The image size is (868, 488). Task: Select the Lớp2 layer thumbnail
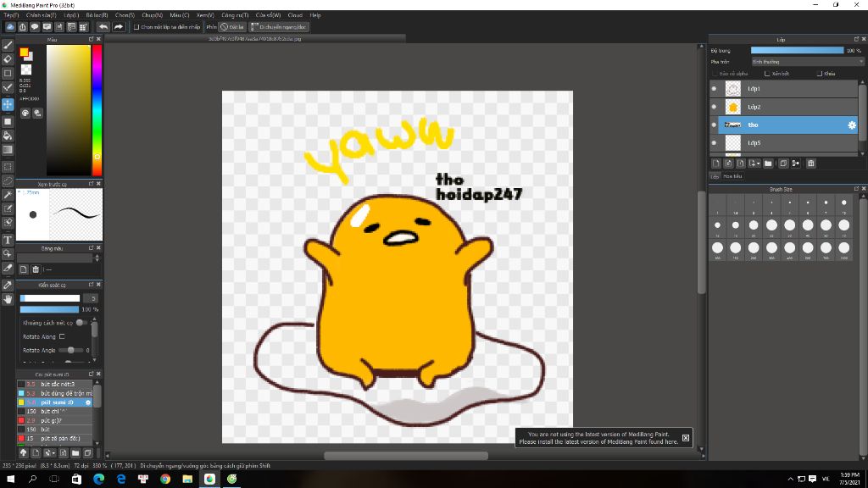coord(732,108)
